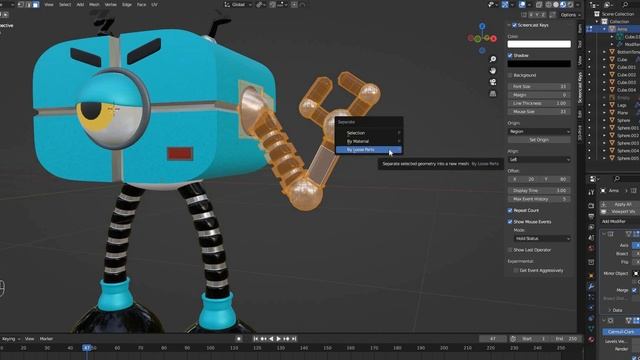This screenshot has width=640, height=360.
Task: Toggle viewport overlays icon
Action: [x=522, y=4]
